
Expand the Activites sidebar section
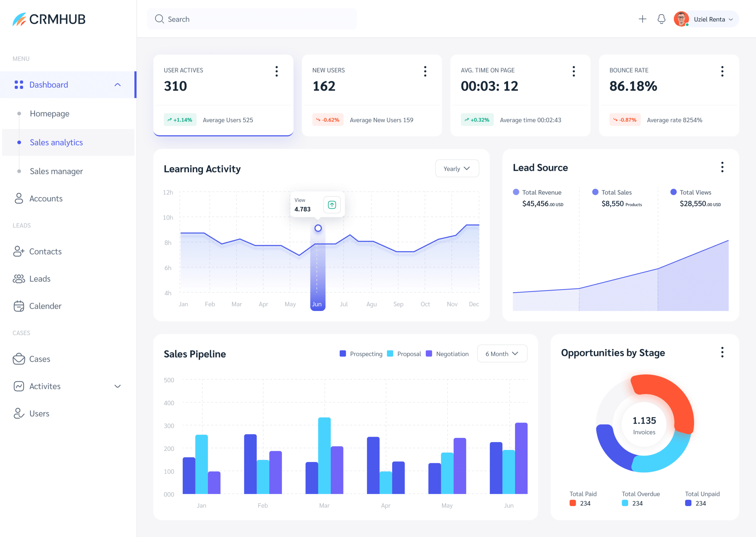(118, 386)
